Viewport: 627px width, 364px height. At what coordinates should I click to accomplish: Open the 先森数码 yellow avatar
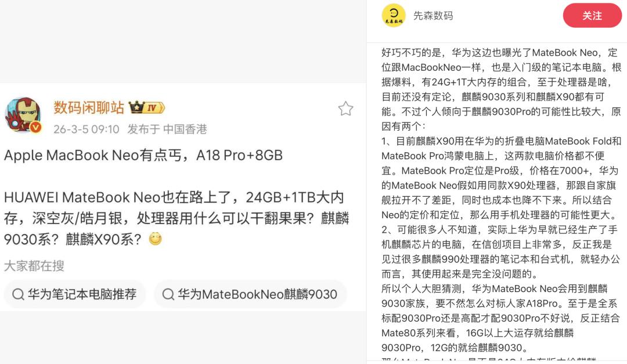coord(394,15)
